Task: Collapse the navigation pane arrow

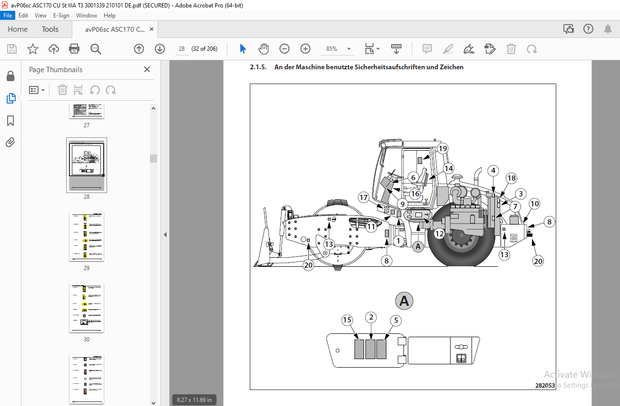Action: tap(165, 234)
